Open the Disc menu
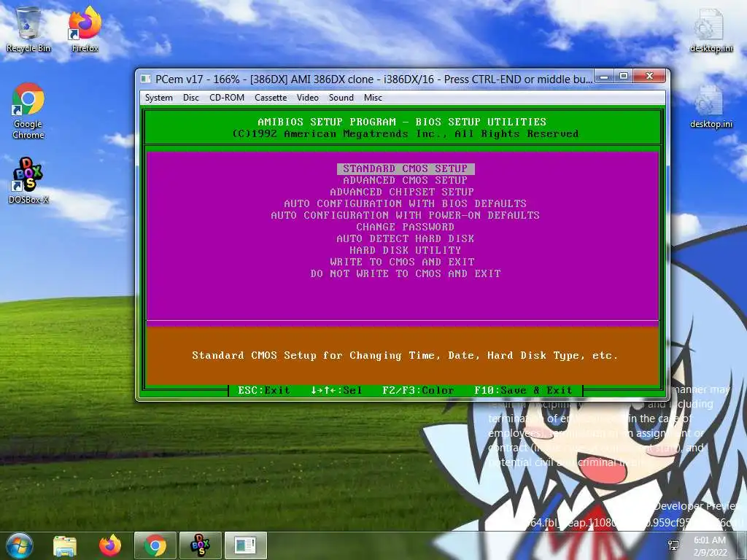The width and height of the screenshot is (747, 560). (x=191, y=98)
